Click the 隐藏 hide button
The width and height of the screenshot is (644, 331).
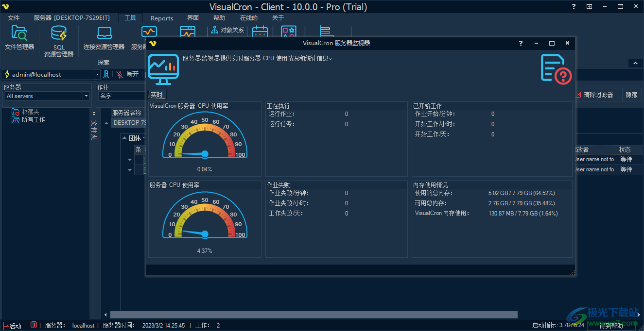631,95
